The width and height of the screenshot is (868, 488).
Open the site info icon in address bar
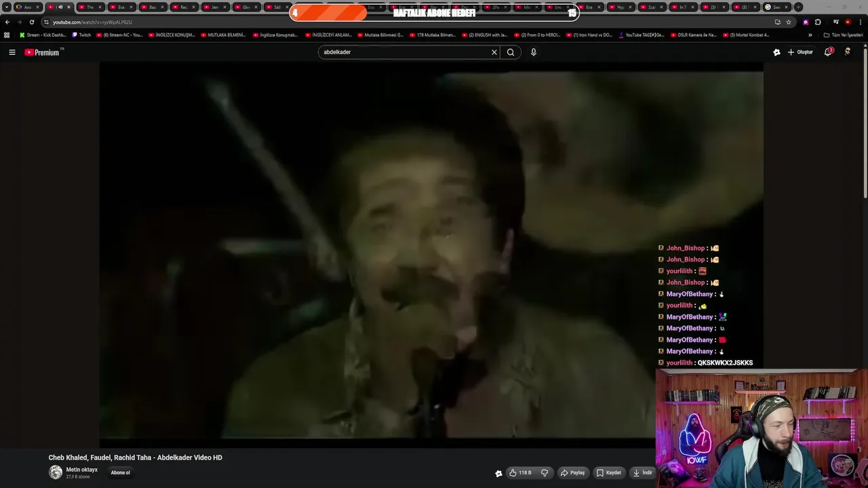46,22
